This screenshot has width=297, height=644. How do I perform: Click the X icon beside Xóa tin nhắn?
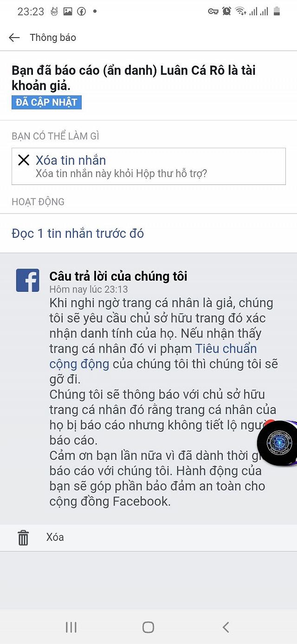[24, 160]
